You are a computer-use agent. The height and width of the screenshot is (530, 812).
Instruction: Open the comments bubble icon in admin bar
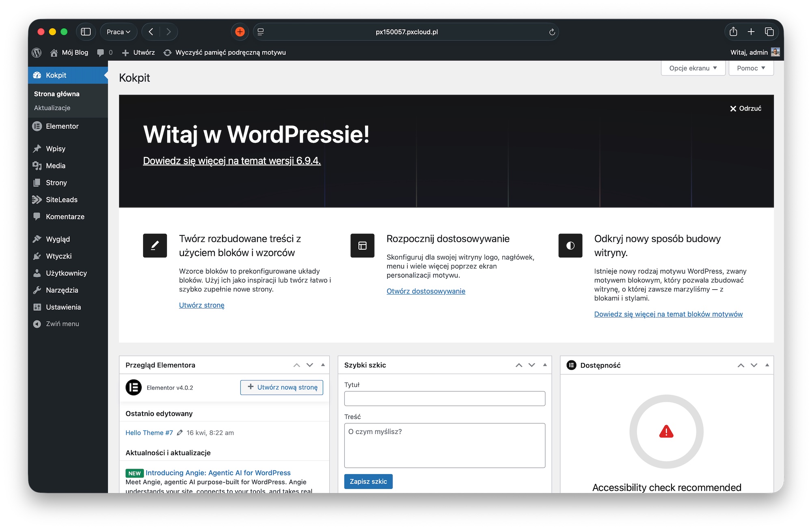click(x=101, y=52)
